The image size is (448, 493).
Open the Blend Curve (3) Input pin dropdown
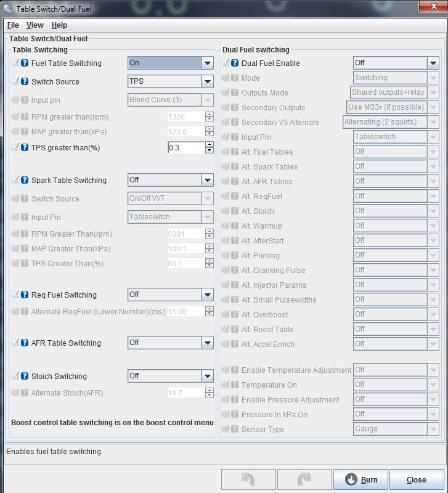[x=171, y=100]
